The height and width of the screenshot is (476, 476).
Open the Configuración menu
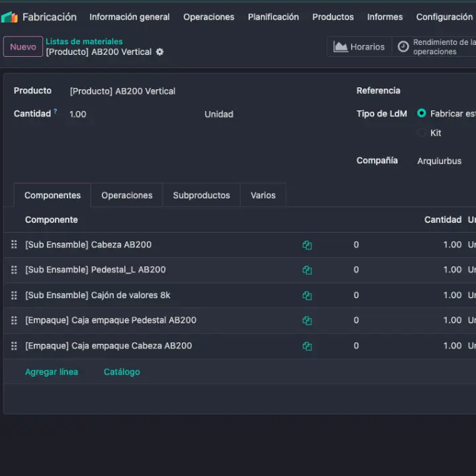tap(444, 17)
